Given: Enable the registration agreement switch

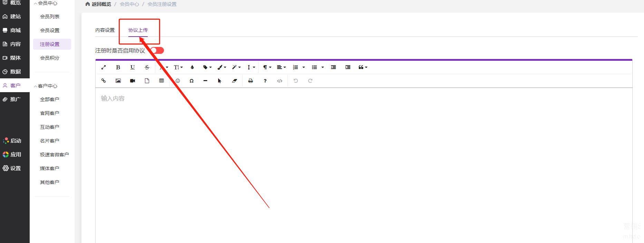Looking at the screenshot, I should coord(157,50).
